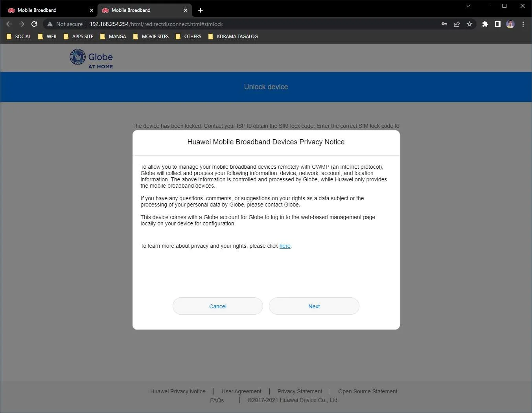
Task: Click the Unlock device heading
Action: tap(266, 87)
